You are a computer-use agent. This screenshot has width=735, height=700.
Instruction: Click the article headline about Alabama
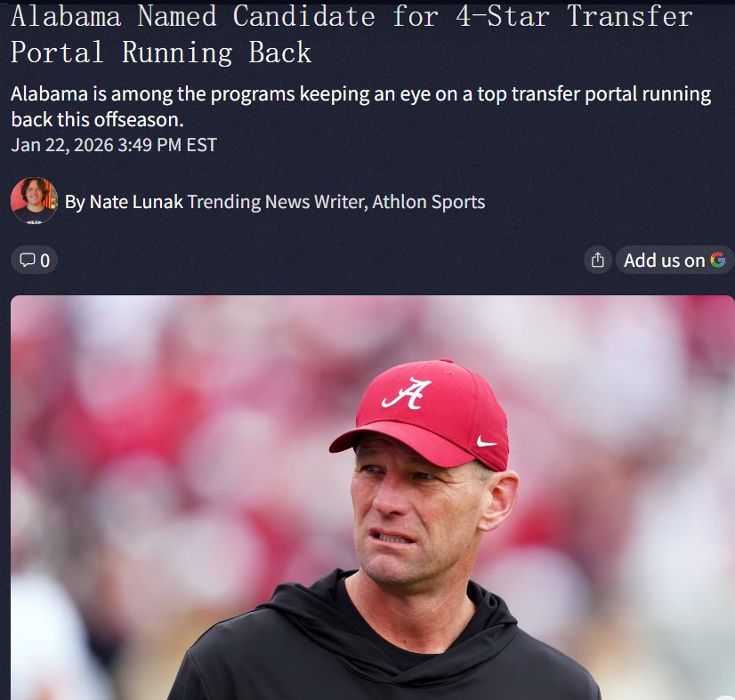point(351,34)
